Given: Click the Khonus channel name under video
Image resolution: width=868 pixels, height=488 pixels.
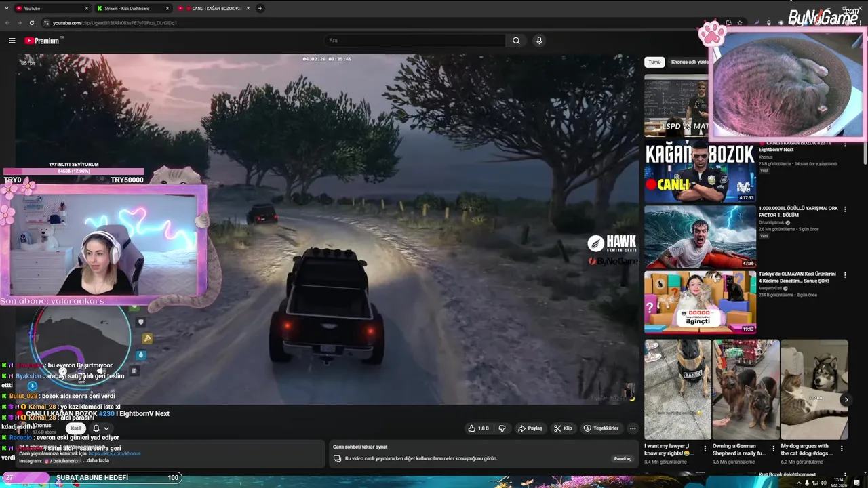Looking at the screenshot, I should click(42, 425).
